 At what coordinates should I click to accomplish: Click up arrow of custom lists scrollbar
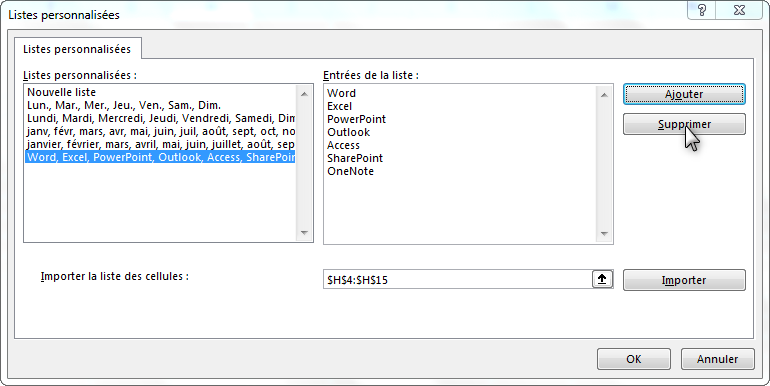click(304, 94)
